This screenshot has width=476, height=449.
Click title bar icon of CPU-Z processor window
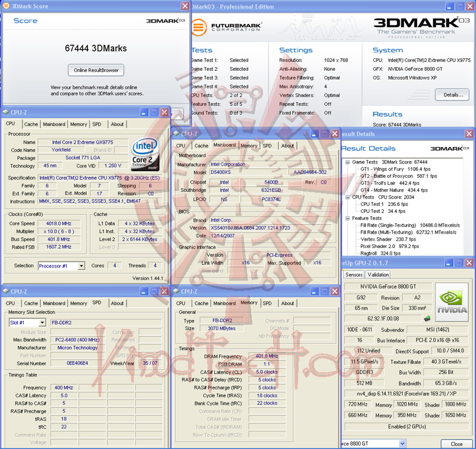[x=6, y=112]
